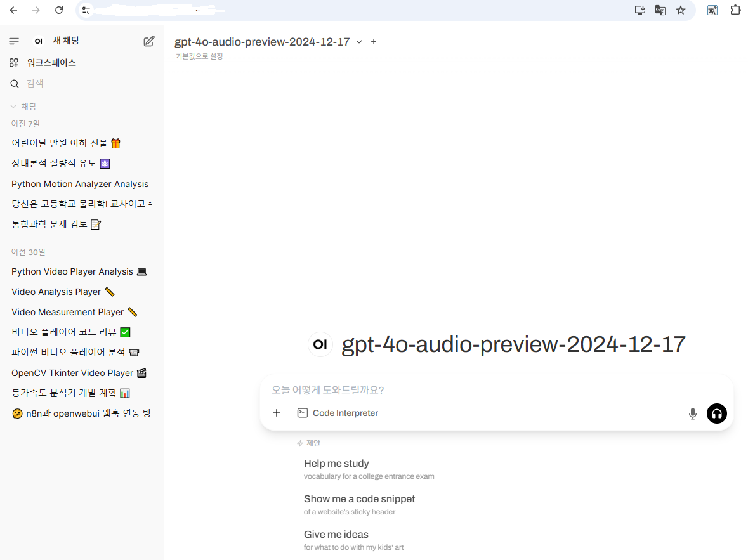Collapse the 채팅 section chevron
The width and height of the screenshot is (748, 560).
(x=13, y=107)
